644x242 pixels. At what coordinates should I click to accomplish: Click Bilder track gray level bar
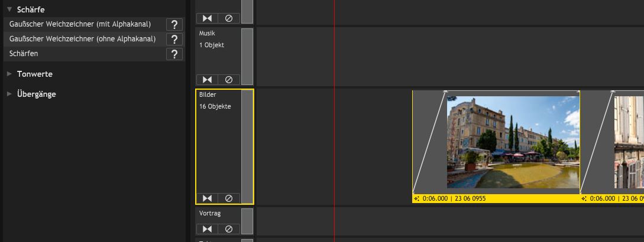247,146
